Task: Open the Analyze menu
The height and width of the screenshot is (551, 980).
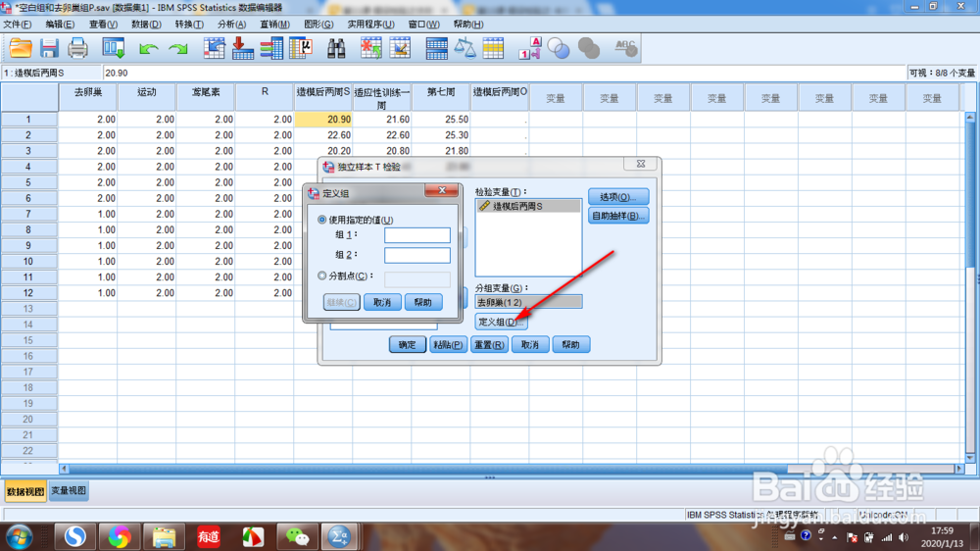Action: (x=231, y=24)
